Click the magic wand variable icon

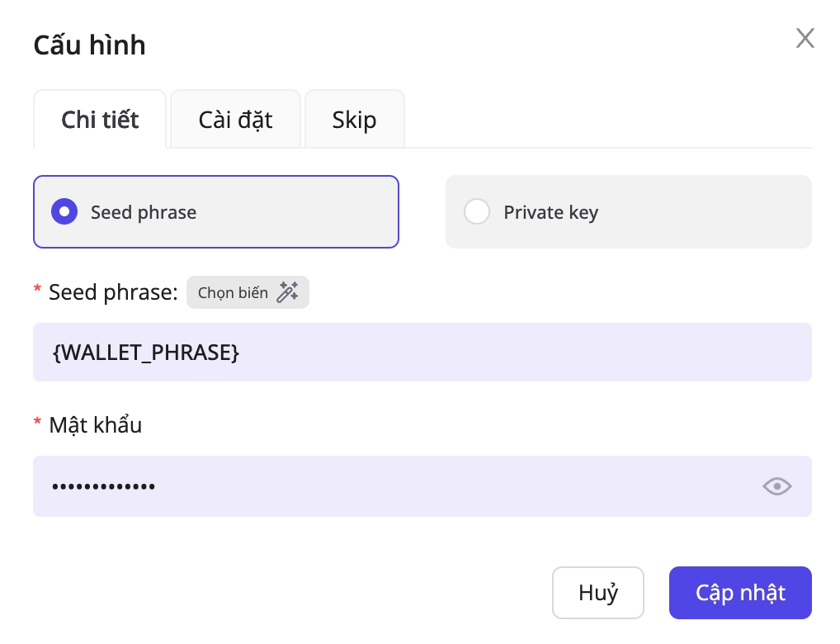tap(287, 292)
